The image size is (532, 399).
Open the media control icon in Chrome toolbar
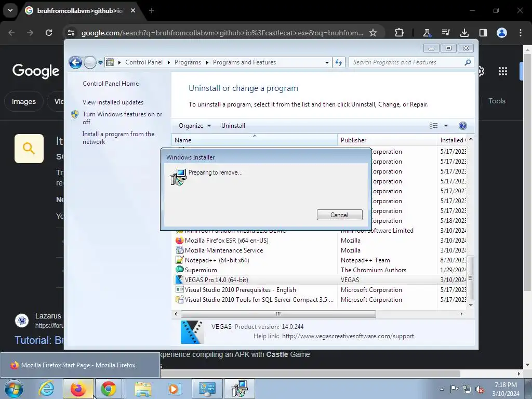tap(445, 33)
